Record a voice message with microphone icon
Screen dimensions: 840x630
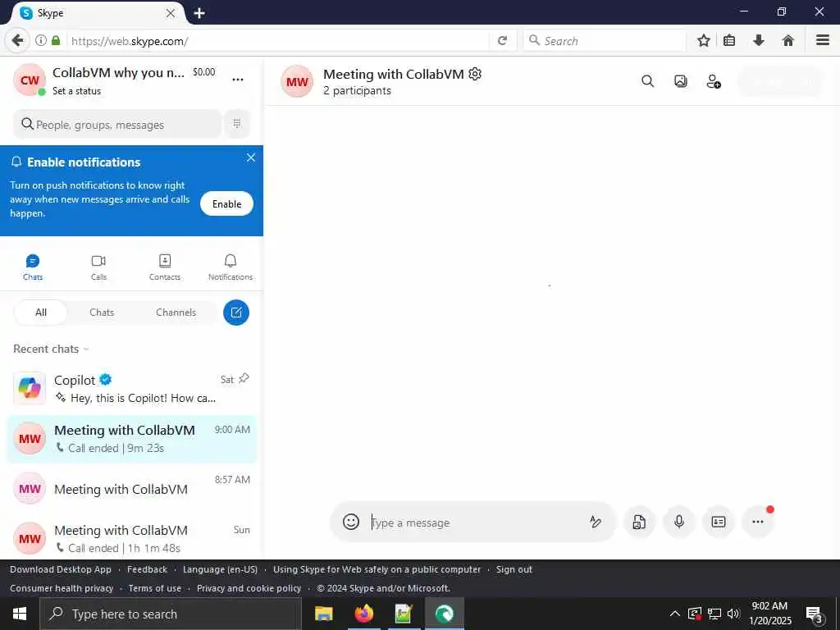[678, 522]
